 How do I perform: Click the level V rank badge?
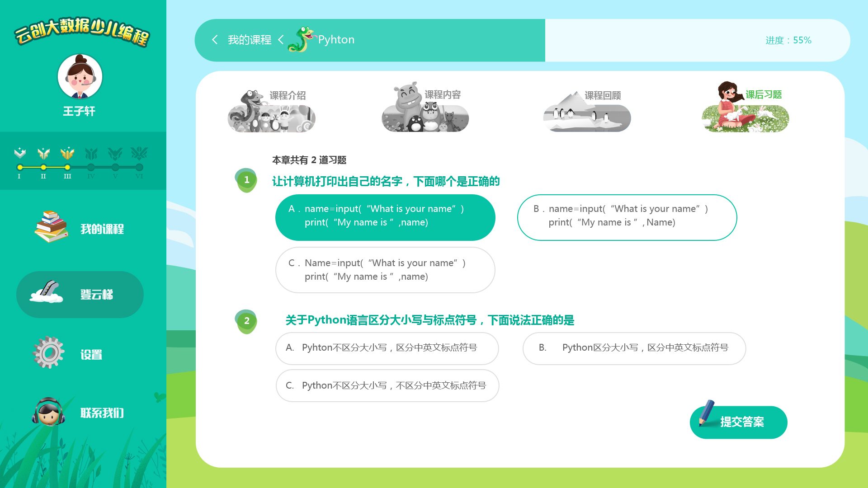(115, 154)
